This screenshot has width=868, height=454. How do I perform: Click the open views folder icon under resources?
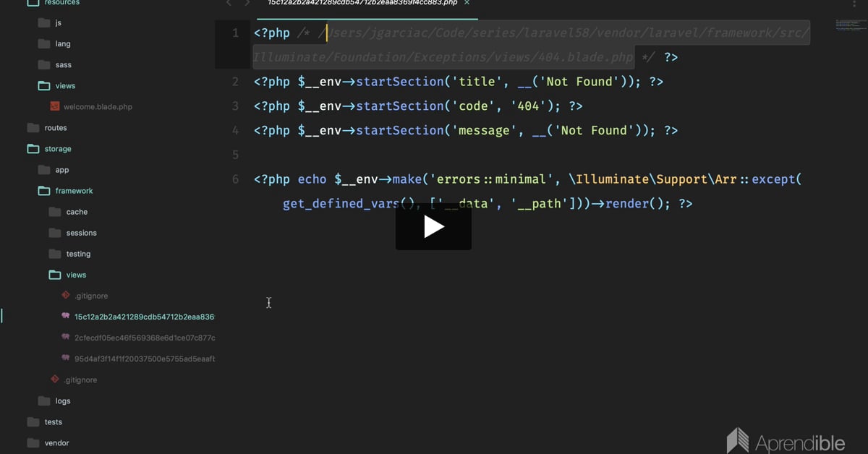43,86
